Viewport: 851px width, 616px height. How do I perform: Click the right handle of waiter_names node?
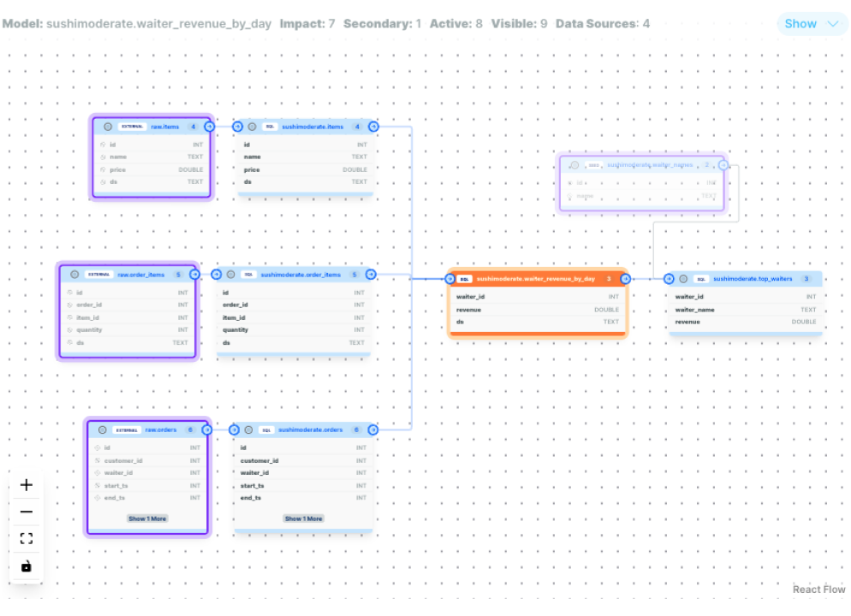pyautogui.click(x=723, y=165)
